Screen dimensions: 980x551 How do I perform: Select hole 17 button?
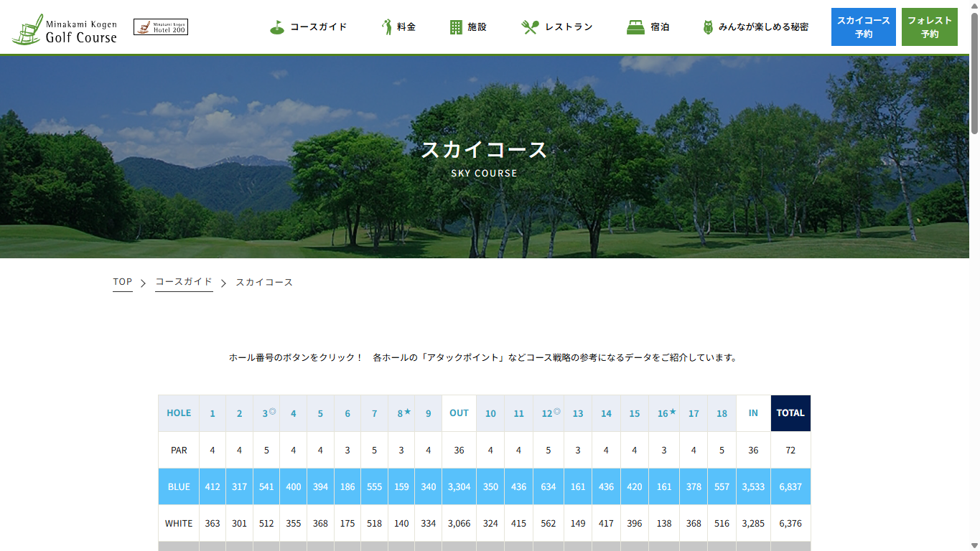click(x=694, y=413)
